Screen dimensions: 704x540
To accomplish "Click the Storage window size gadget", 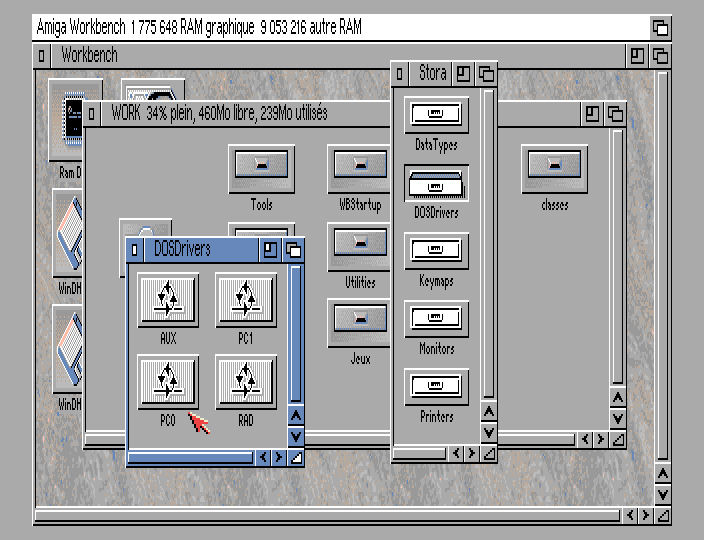I will (489, 453).
